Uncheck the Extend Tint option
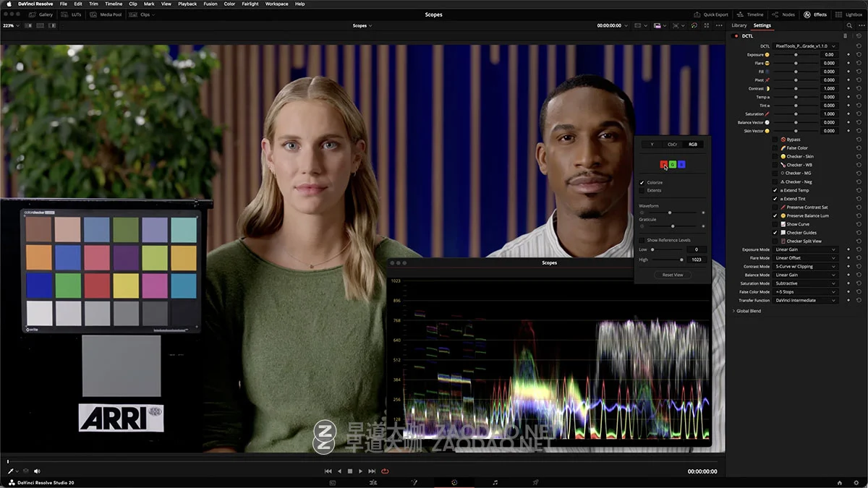The width and height of the screenshot is (868, 488). coord(775,199)
